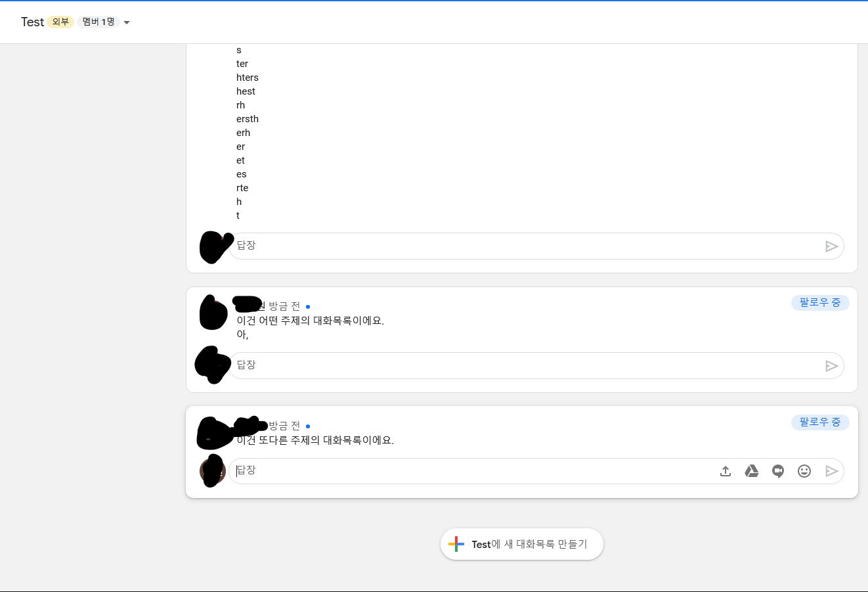Create new thread with Test에 새 대화목록 만들기

[x=522, y=544]
